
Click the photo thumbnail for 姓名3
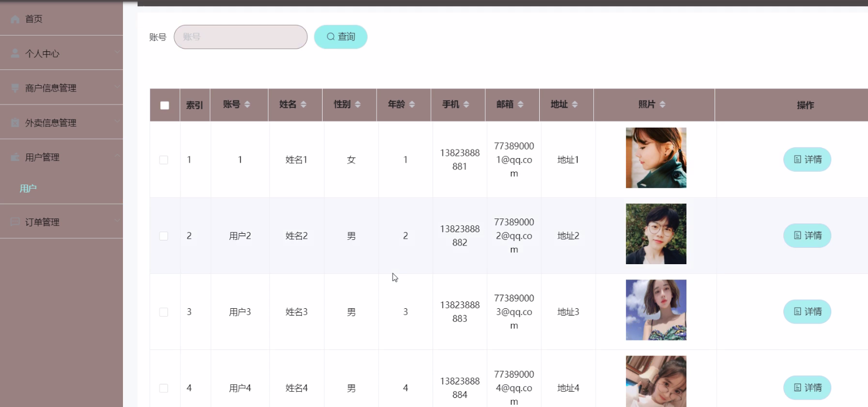tap(656, 310)
